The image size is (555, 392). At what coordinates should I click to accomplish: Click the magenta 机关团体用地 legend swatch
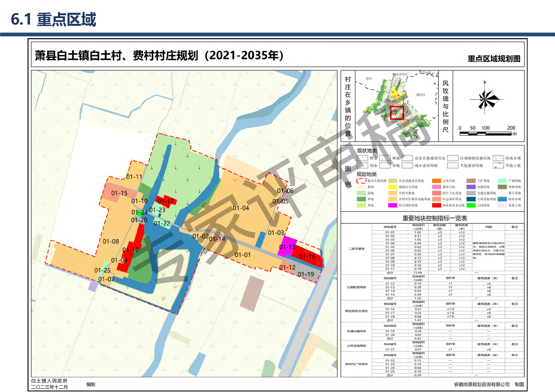click(x=392, y=205)
